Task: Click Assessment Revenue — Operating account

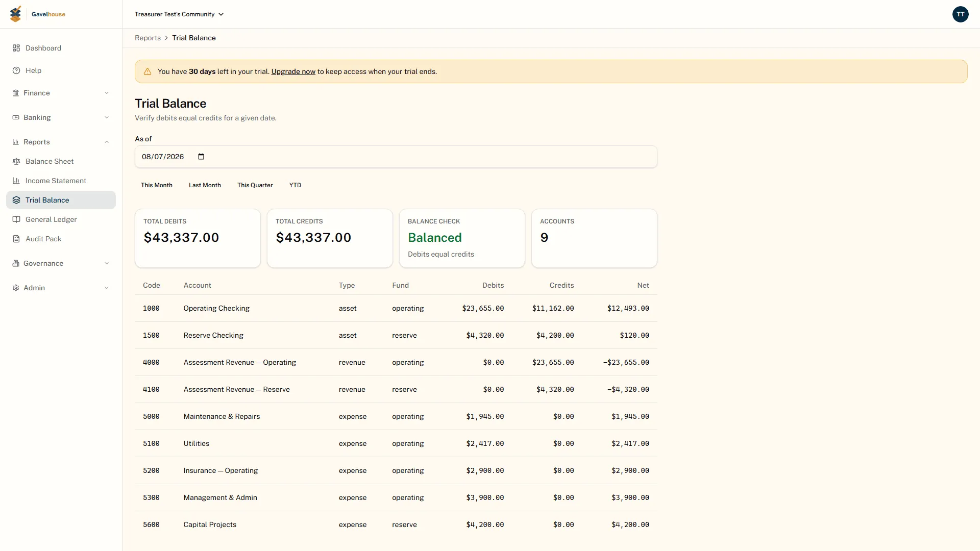Action: [239, 362]
